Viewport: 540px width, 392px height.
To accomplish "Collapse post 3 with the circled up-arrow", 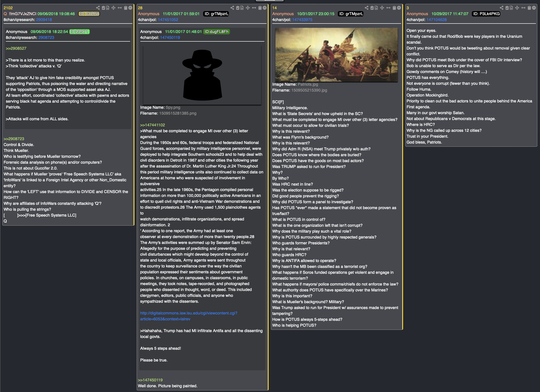I will (534, 8).
